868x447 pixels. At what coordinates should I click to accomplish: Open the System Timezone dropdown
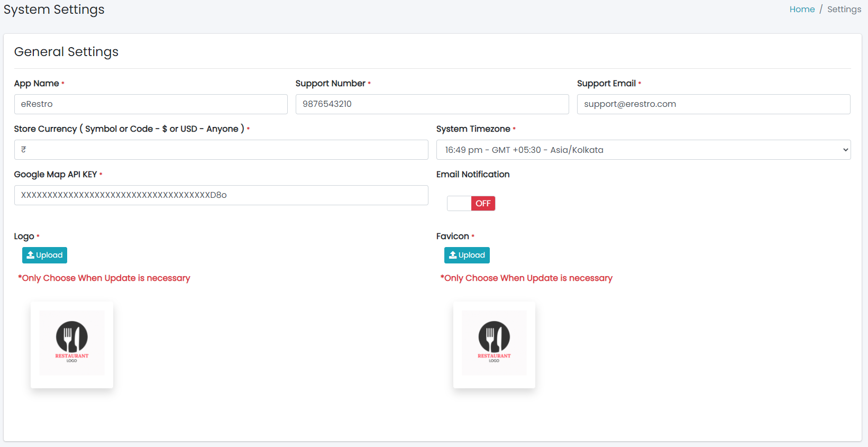click(643, 150)
